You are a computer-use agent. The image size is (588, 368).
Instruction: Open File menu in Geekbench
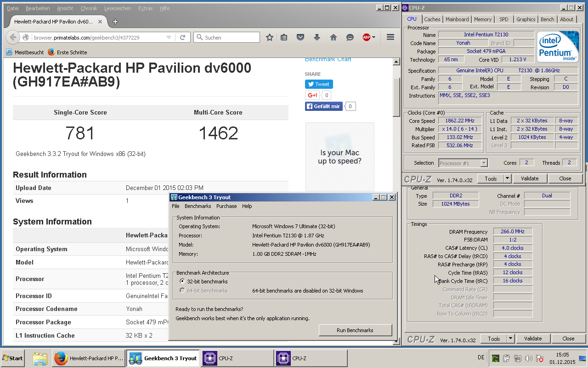(x=175, y=206)
